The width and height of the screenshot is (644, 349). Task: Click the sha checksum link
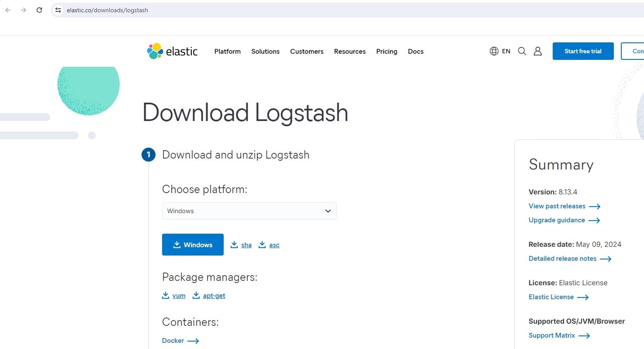[246, 245]
